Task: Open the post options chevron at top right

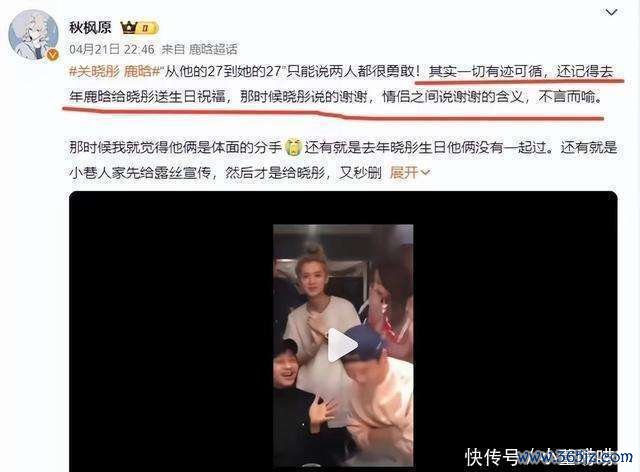Action: point(611,13)
